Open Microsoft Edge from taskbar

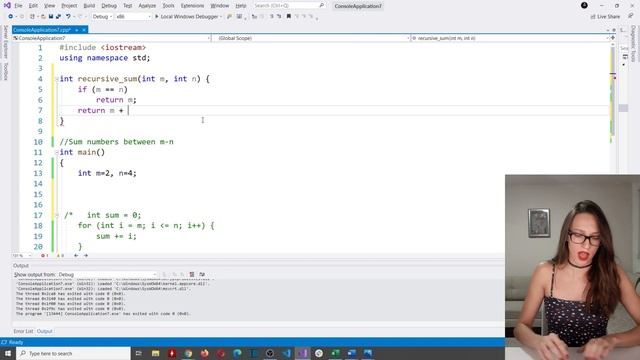point(237,353)
